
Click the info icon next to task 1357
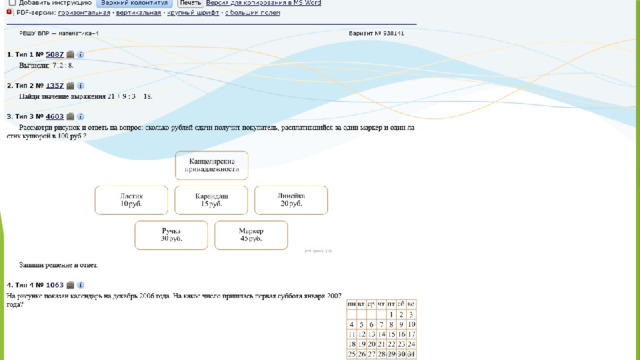(80, 85)
